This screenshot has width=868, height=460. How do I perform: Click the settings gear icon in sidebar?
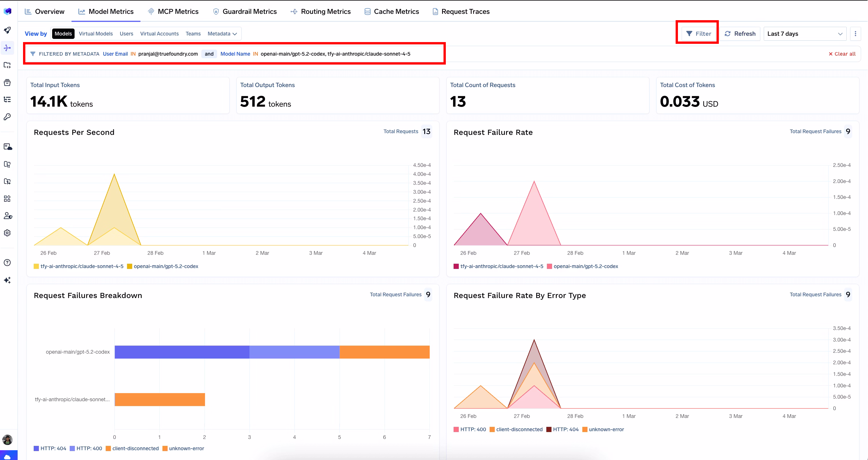pos(7,233)
